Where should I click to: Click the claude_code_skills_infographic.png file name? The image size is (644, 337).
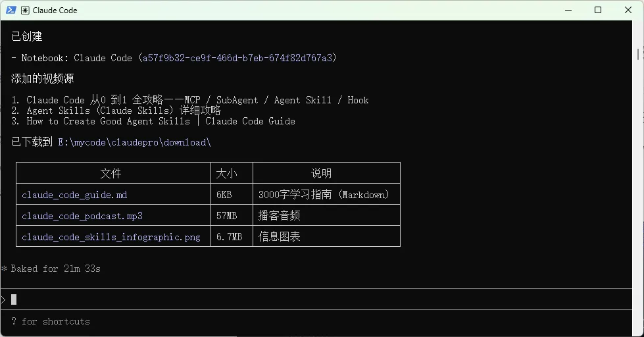(111, 237)
